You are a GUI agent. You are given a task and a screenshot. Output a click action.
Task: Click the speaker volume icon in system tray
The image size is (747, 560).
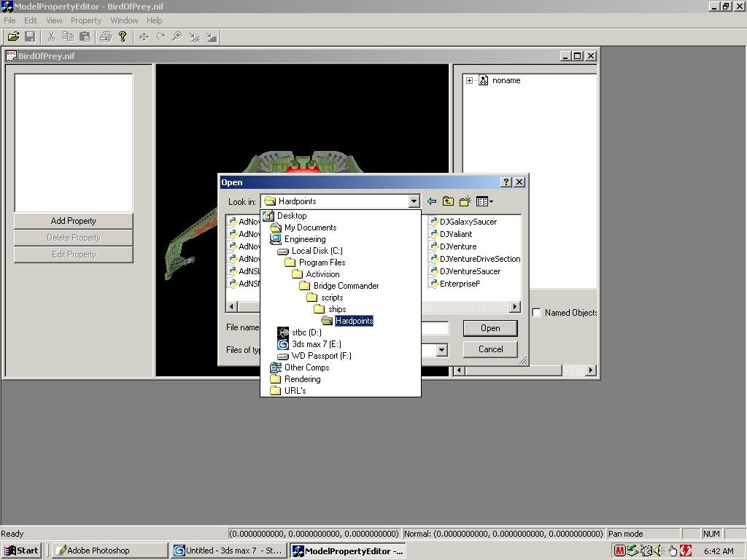click(x=659, y=551)
